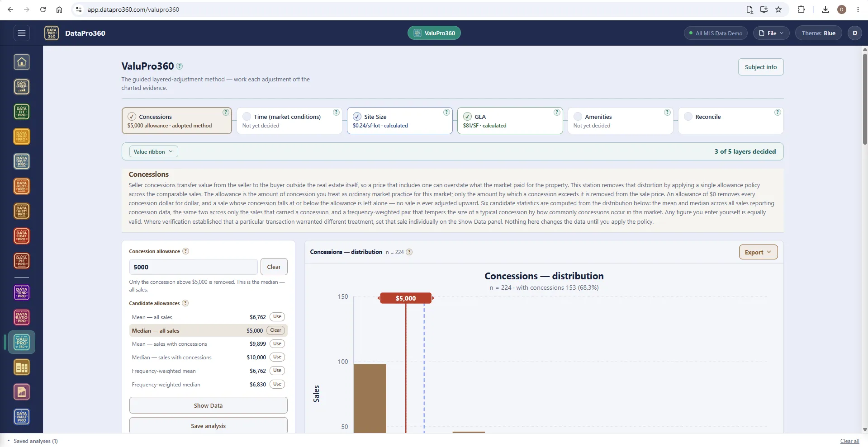Open help icon on Site Size card
The width and height of the screenshot is (868, 447).
(x=446, y=113)
